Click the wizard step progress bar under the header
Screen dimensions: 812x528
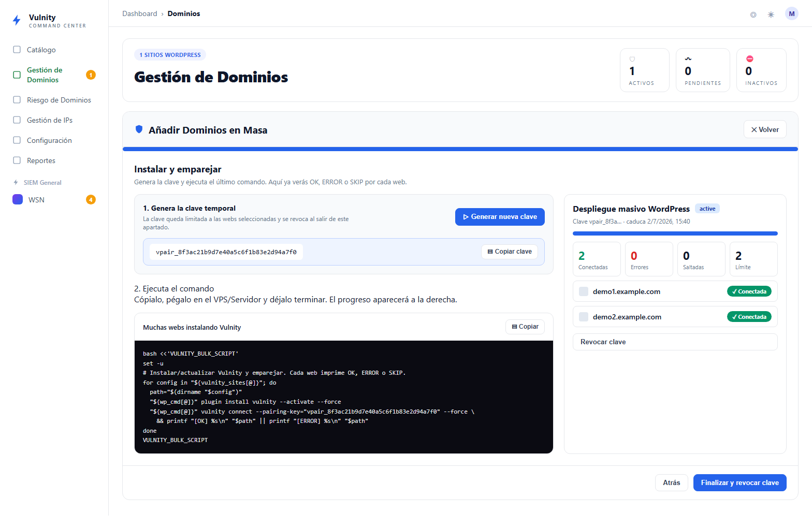[x=460, y=149]
